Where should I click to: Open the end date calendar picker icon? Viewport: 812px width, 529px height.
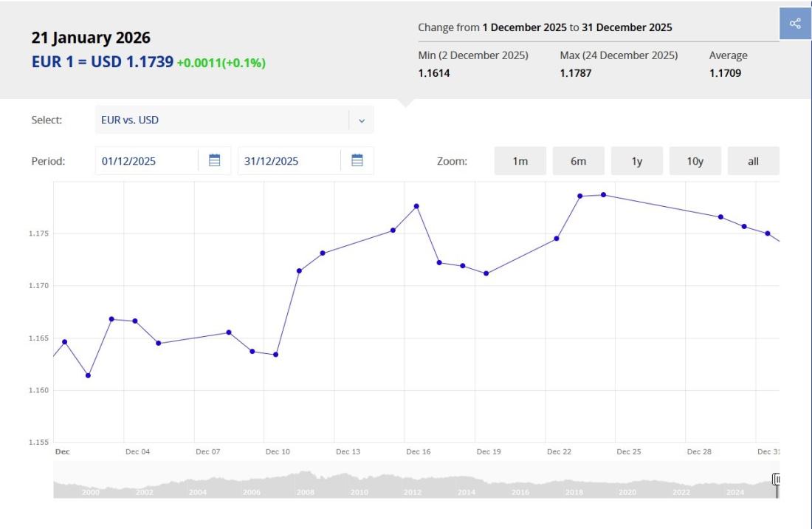click(x=357, y=160)
